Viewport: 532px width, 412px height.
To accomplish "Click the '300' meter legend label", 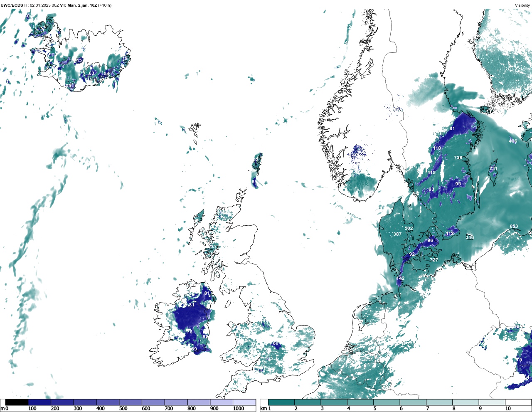I will tap(78, 409).
